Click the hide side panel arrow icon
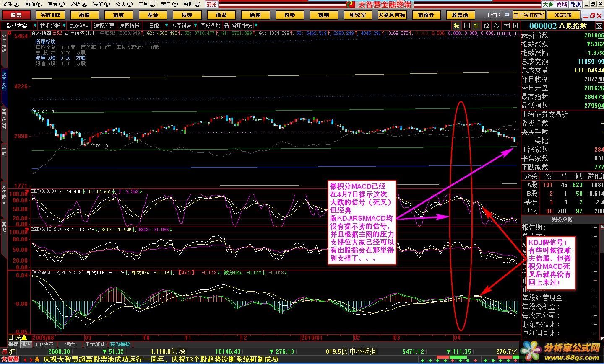 [516, 26]
